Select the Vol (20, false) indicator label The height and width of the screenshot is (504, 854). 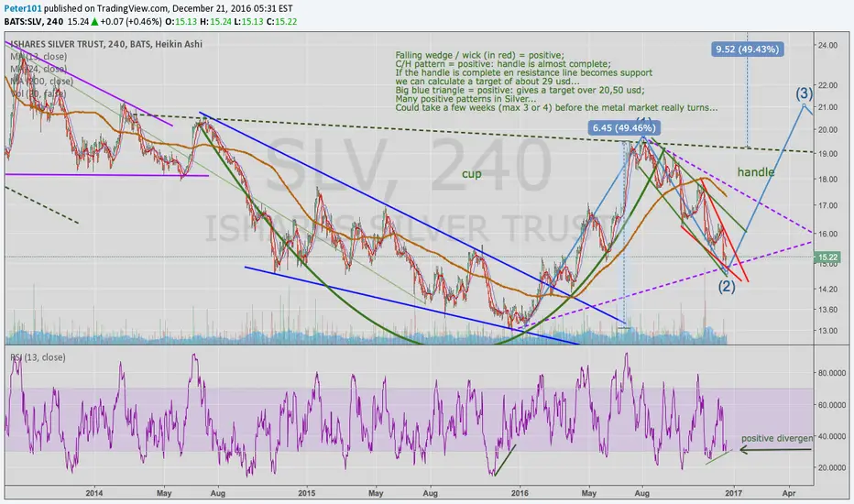coord(38,93)
